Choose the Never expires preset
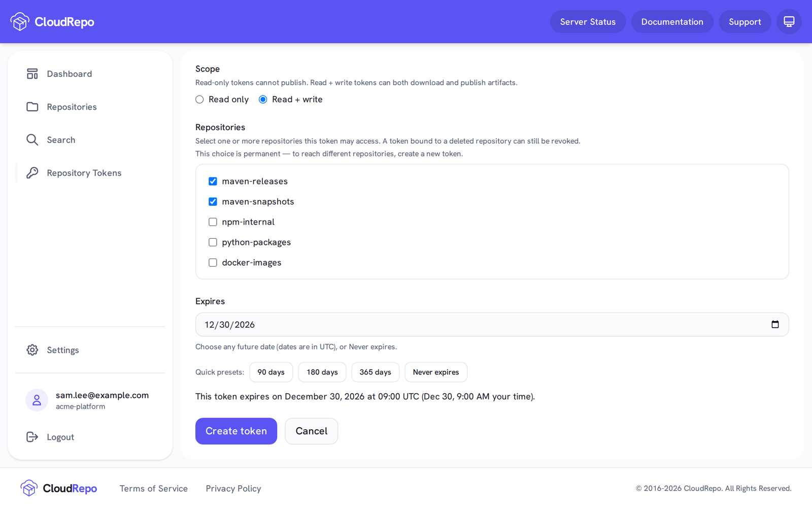The height and width of the screenshot is (508, 812). point(436,372)
